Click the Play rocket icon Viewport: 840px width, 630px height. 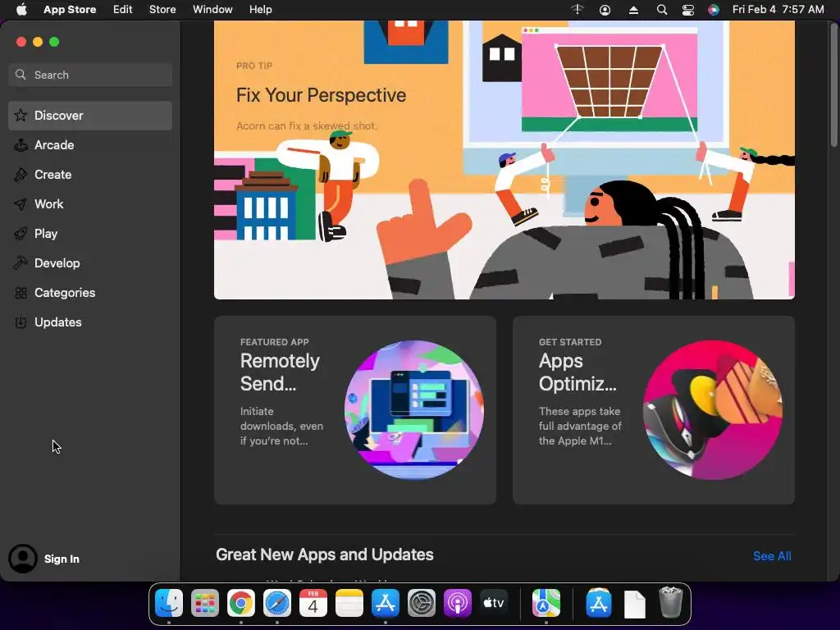tap(21, 234)
